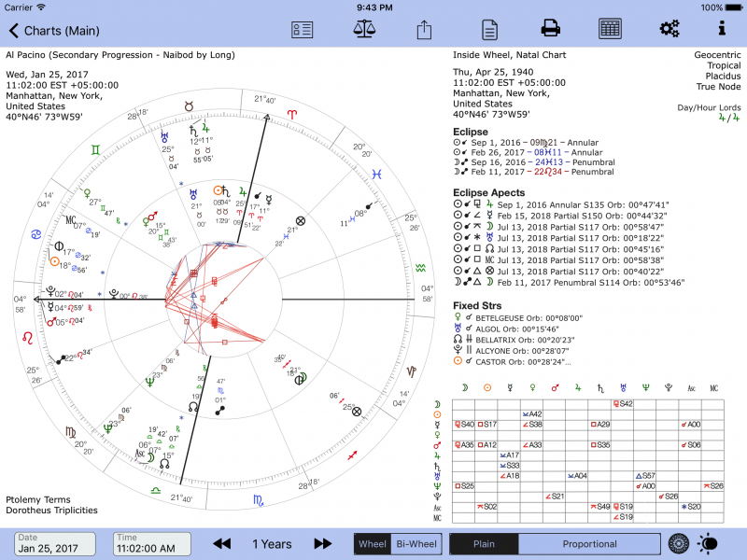Tap the chart wheel style icon

click(x=680, y=543)
